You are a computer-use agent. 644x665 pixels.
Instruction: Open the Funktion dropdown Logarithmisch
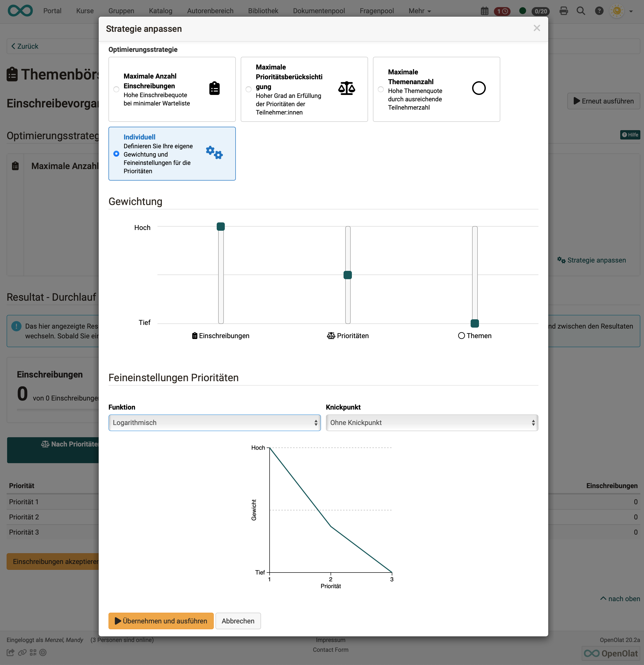214,423
